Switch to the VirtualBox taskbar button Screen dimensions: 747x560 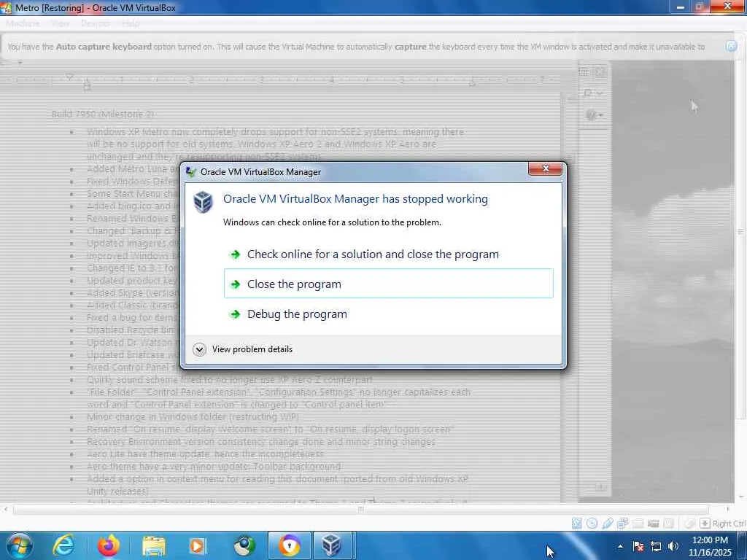[x=332, y=545]
